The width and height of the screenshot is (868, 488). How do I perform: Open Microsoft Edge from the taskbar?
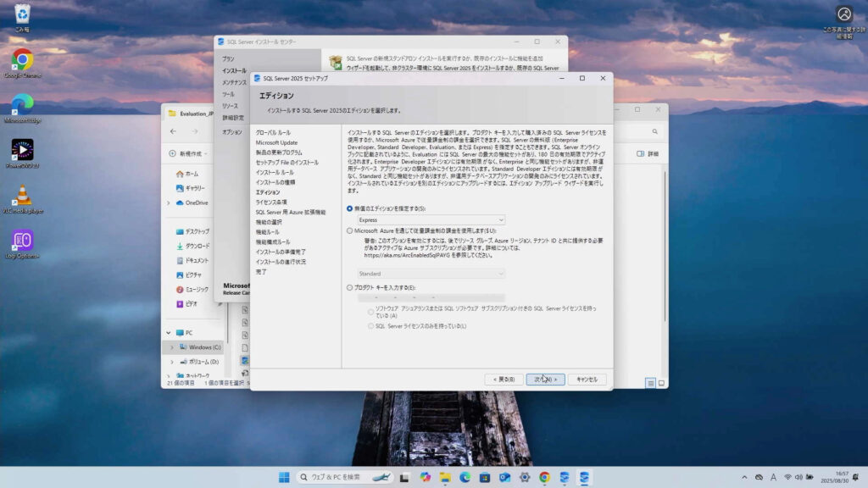465,478
